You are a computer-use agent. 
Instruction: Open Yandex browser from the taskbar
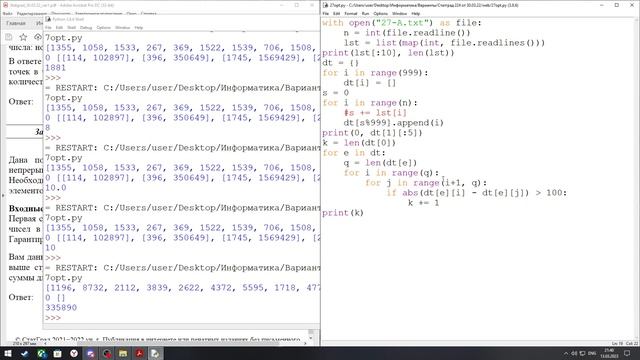tap(74, 353)
